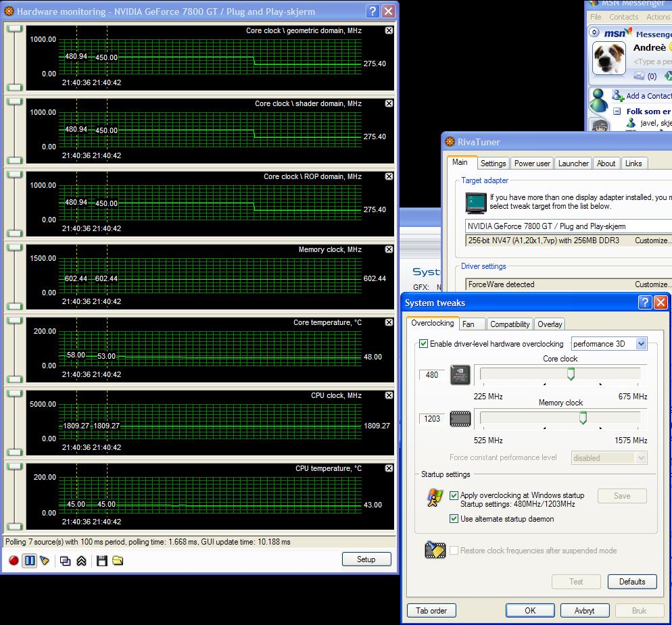This screenshot has width=672, height=625.
Task: Open RivaTuner Power user tab
Action: (532, 164)
